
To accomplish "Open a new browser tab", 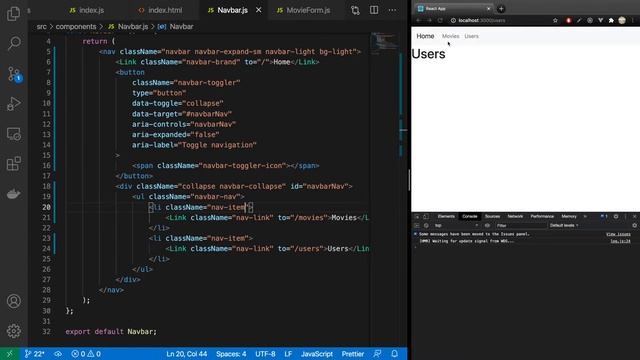I will pyautogui.click(x=501, y=9).
